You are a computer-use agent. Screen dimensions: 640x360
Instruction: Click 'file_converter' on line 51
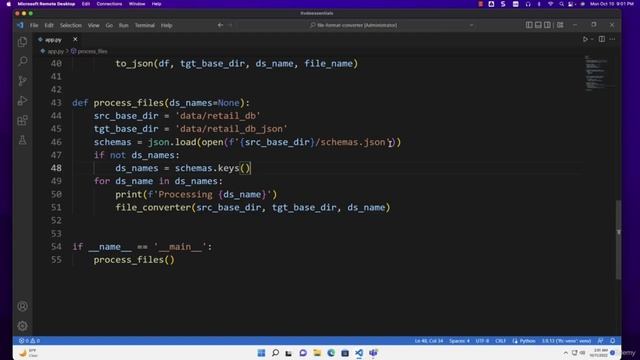tap(153, 207)
